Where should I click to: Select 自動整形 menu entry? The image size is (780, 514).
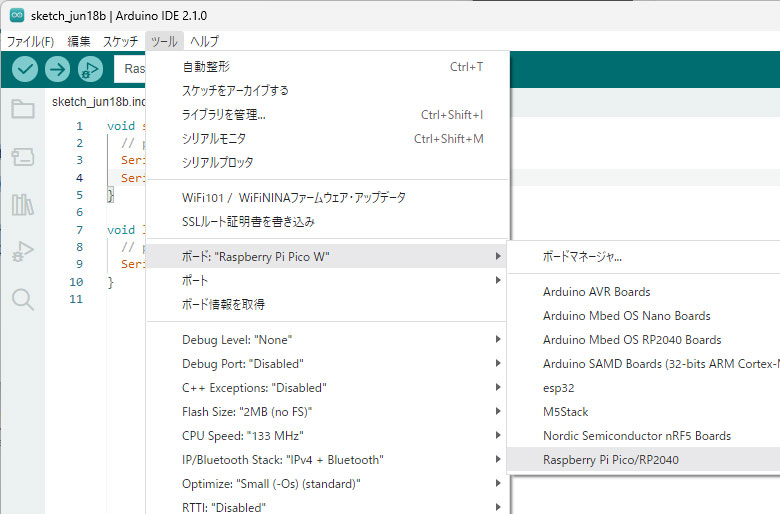328,67
